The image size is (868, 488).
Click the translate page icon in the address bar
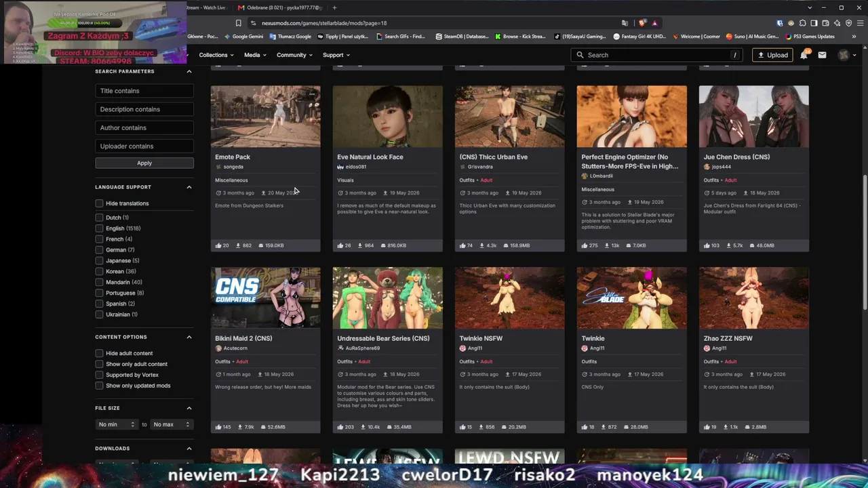[x=625, y=23]
